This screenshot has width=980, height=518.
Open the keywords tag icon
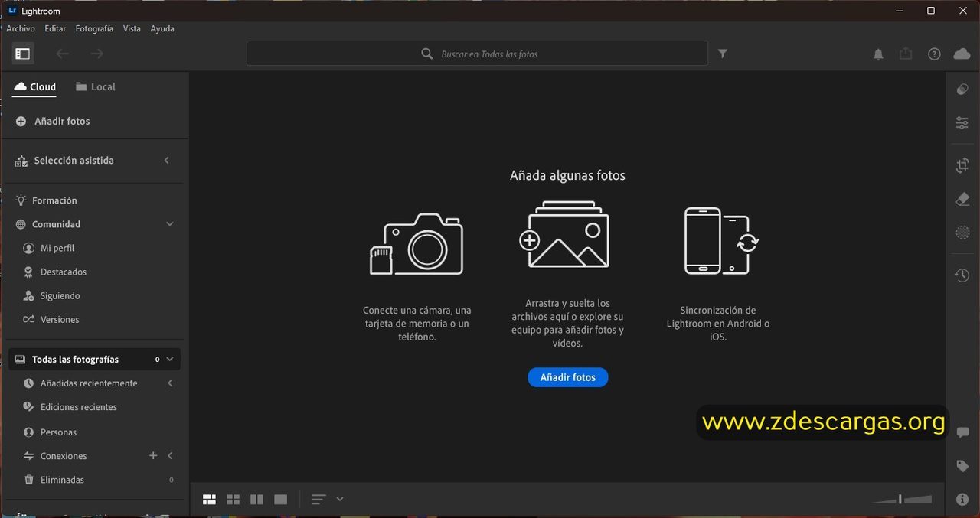tap(962, 466)
